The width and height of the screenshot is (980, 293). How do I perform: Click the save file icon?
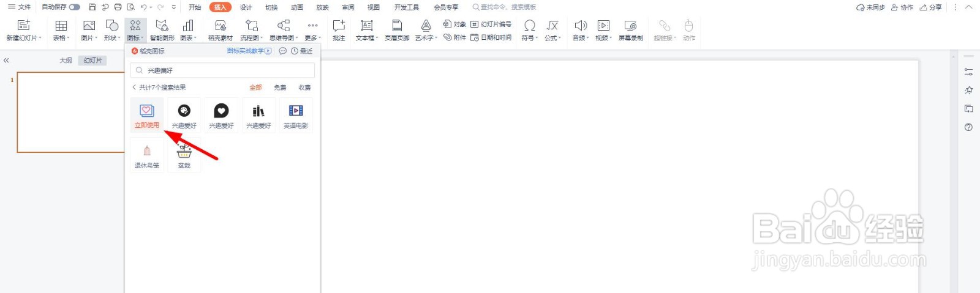pyautogui.click(x=92, y=7)
